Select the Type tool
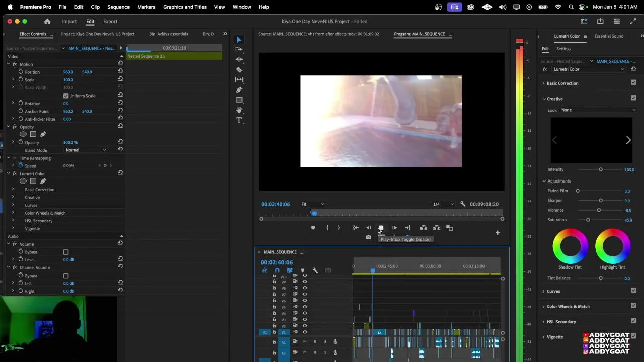Viewport: 644px width, 362px height. tap(239, 120)
